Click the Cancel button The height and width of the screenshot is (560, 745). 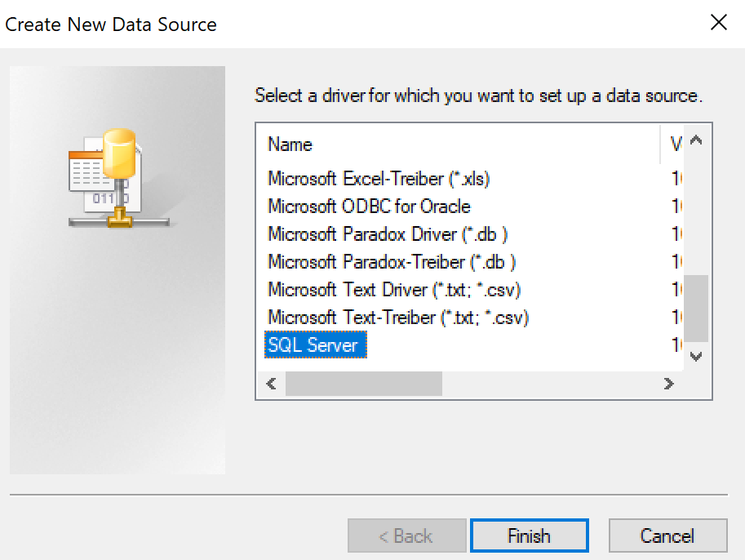tap(667, 536)
